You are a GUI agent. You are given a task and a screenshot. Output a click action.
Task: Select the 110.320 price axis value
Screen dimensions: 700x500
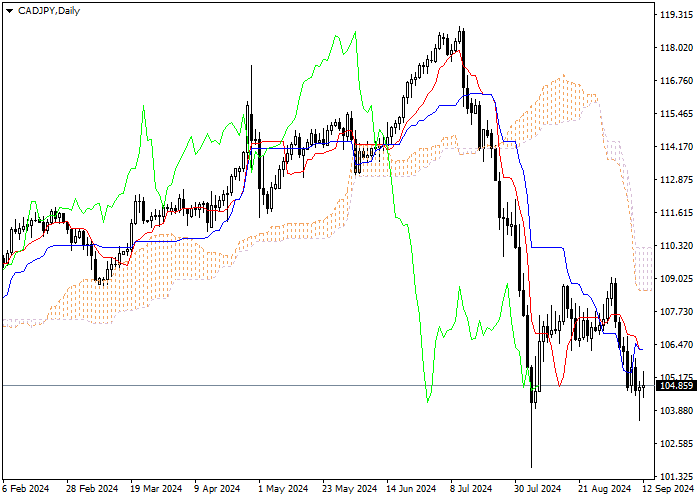(676, 246)
